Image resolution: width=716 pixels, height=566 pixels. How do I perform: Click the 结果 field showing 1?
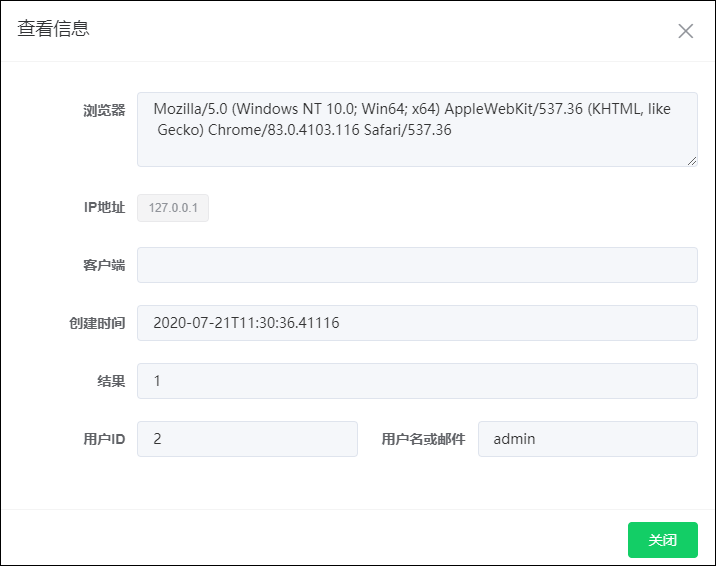pyautogui.click(x=417, y=381)
